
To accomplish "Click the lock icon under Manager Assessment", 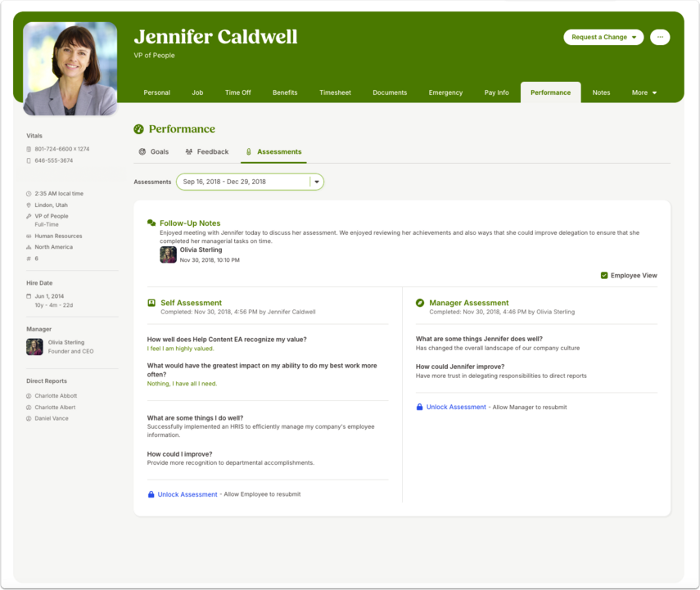I will pos(419,407).
